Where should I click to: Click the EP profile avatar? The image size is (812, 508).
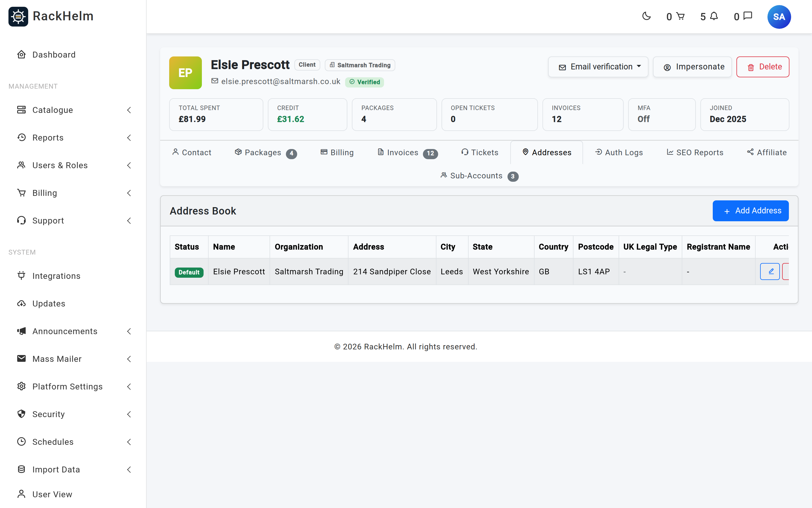(185, 73)
